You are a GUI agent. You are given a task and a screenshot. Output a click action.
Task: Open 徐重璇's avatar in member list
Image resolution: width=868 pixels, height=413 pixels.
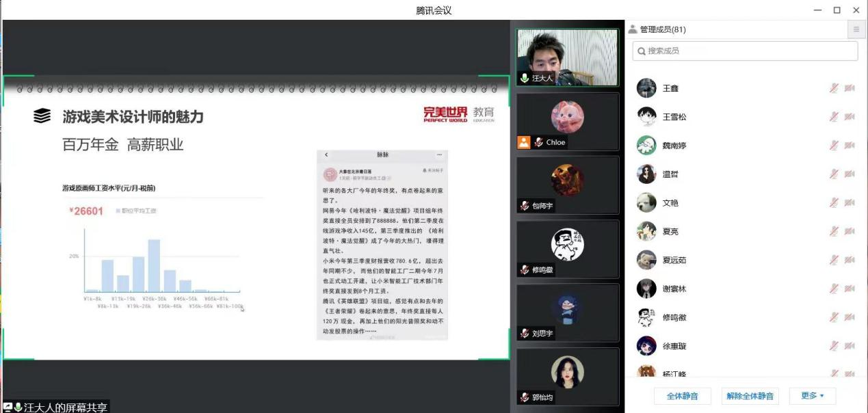coord(646,346)
